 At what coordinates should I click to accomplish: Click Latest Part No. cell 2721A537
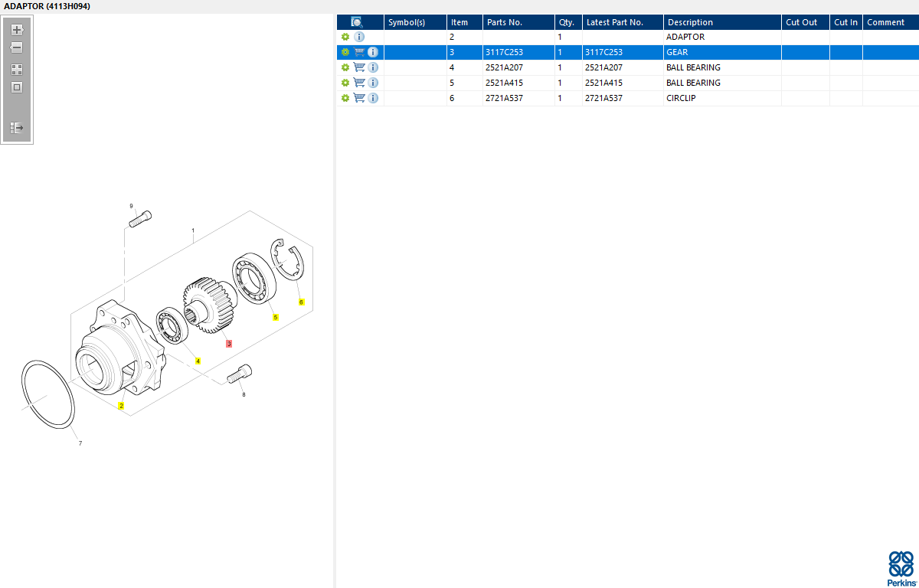point(623,98)
